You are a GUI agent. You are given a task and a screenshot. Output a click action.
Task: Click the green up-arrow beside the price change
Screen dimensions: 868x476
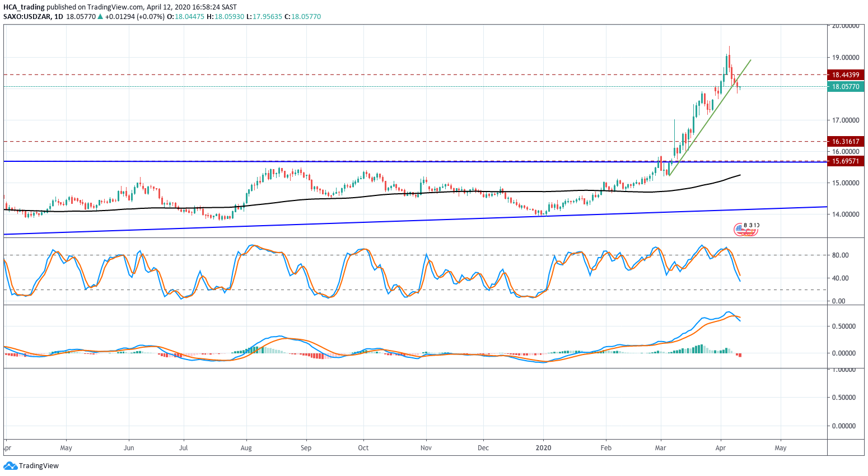[100, 17]
